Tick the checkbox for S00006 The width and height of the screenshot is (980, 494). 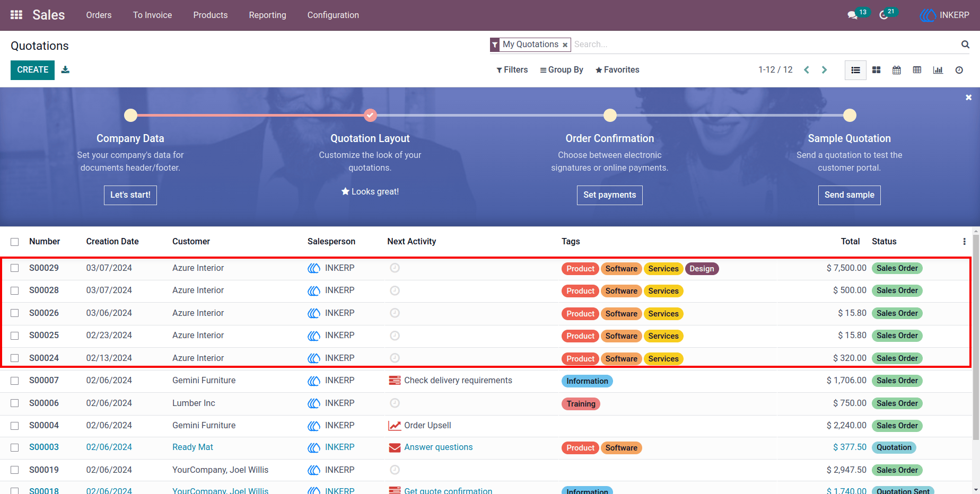[x=15, y=403]
